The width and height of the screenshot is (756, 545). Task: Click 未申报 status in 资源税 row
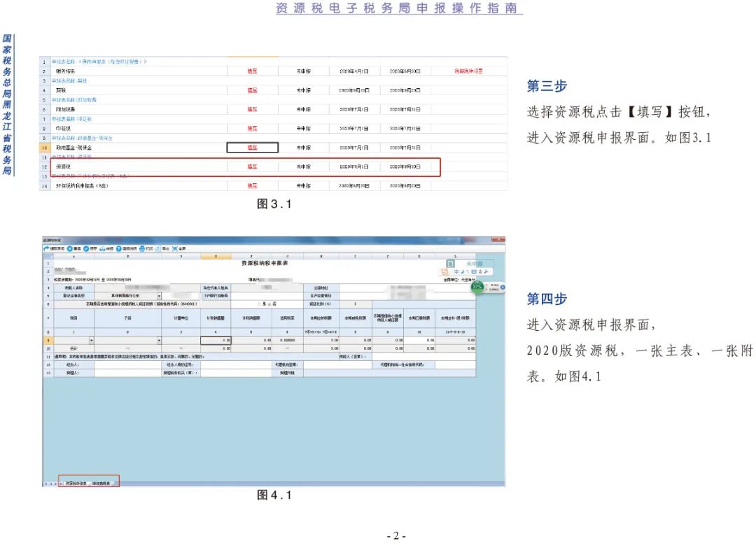click(303, 167)
